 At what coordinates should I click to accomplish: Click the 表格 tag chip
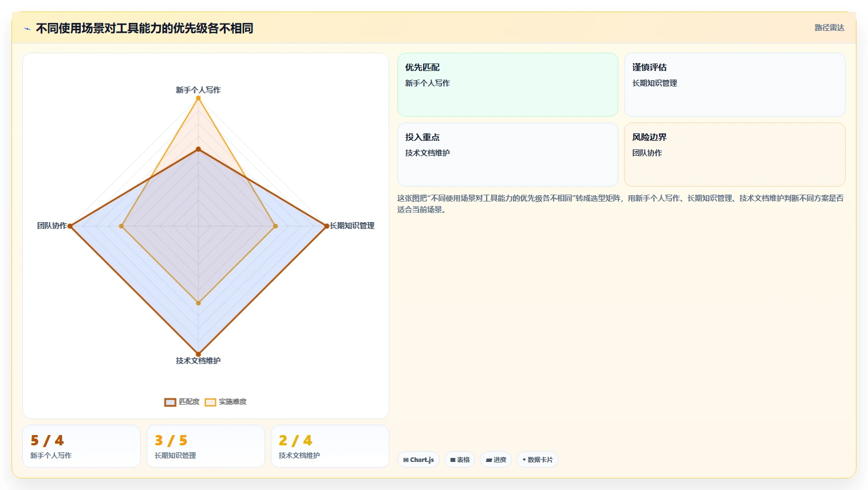click(x=460, y=460)
